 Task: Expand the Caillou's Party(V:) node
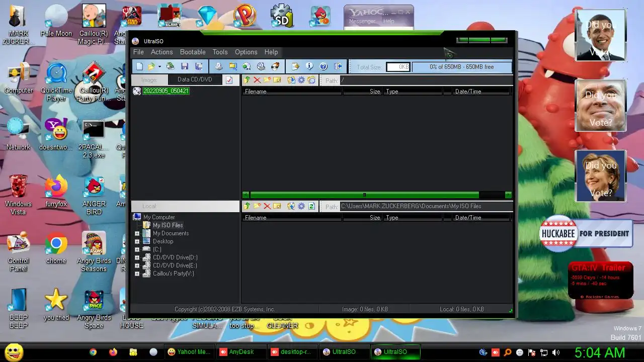click(137, 274)
